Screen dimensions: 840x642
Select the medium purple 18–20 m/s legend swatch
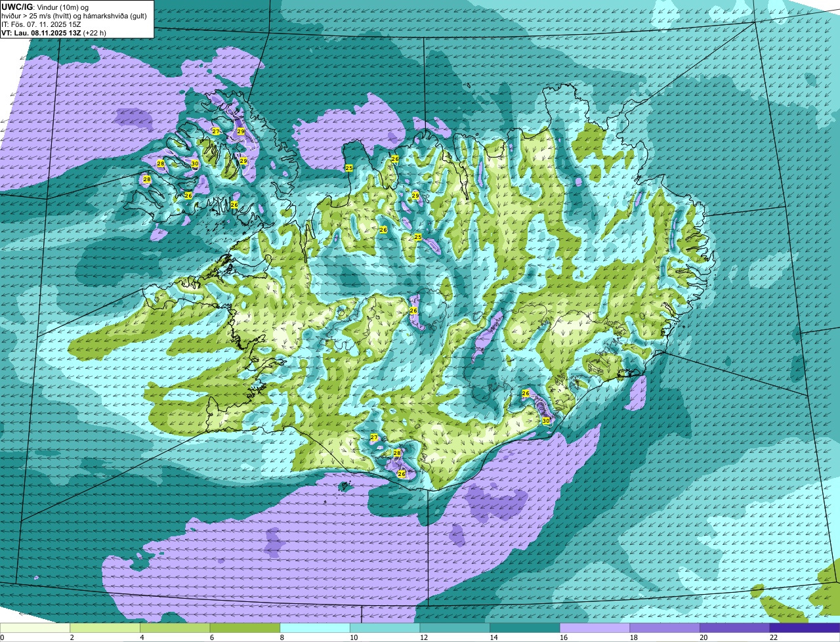pos(665,628)
